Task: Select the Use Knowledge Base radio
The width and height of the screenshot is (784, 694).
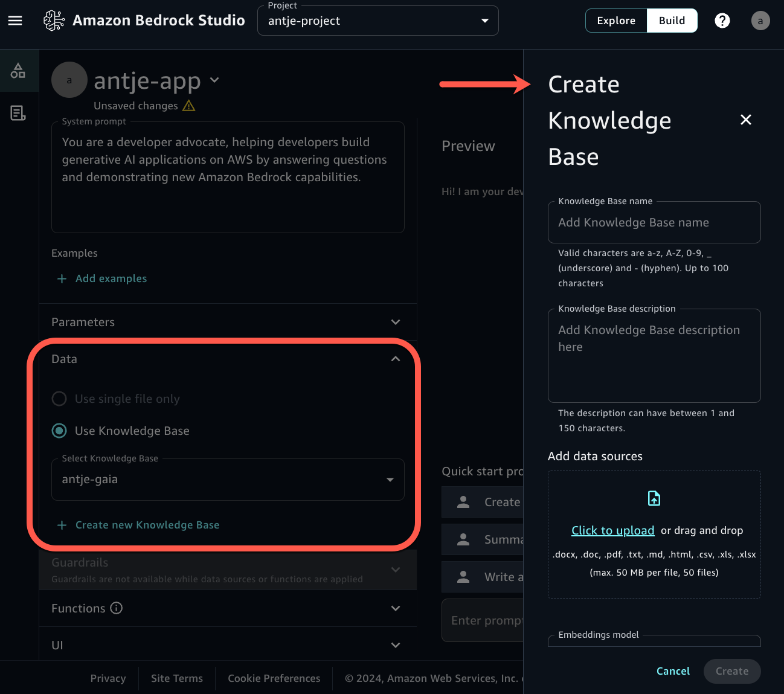Action: pos(59,431)
